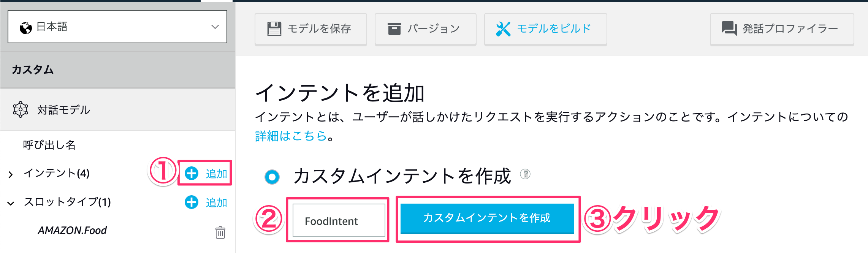
Task: Click the build model wrench icon
Action: 503,29
